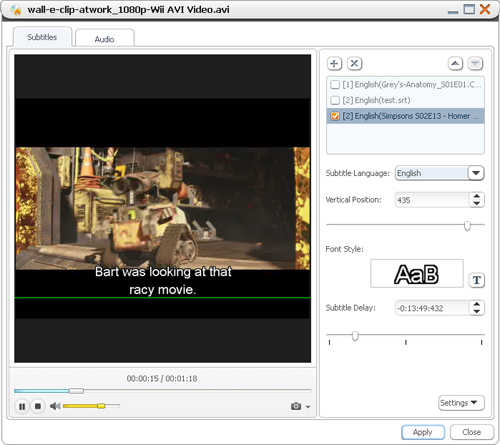Stop the video playback

(x=38, y=406)
